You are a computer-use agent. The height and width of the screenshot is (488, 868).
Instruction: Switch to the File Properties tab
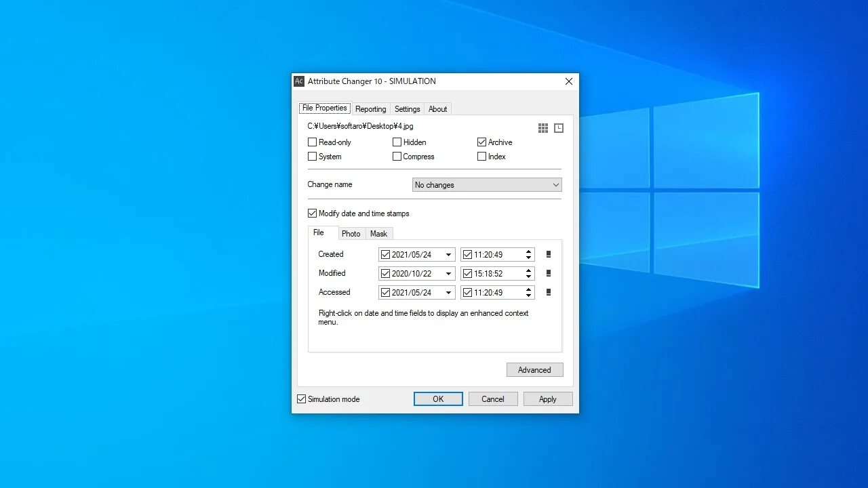coord(325,108)
